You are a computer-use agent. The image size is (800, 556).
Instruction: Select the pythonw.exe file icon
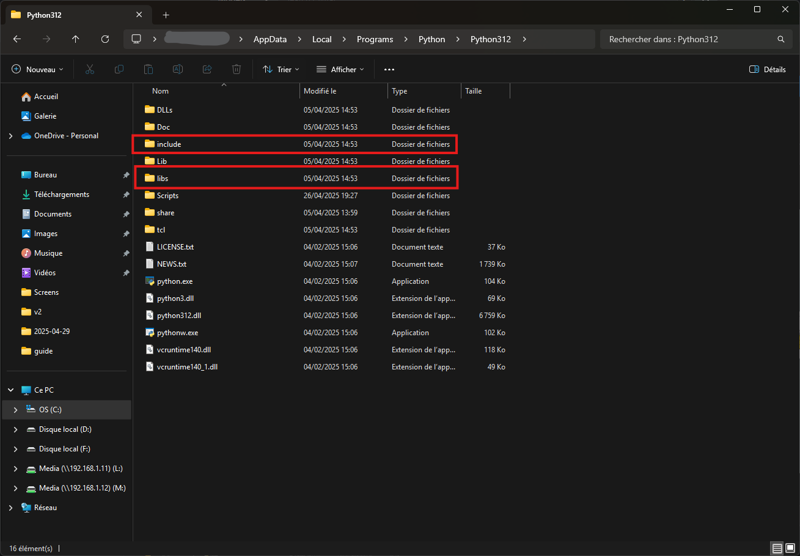coord(149,333)
